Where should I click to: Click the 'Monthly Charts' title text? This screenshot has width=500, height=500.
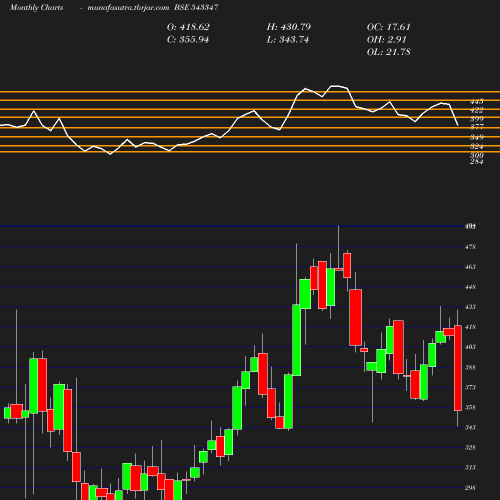[x=36, y=7]
